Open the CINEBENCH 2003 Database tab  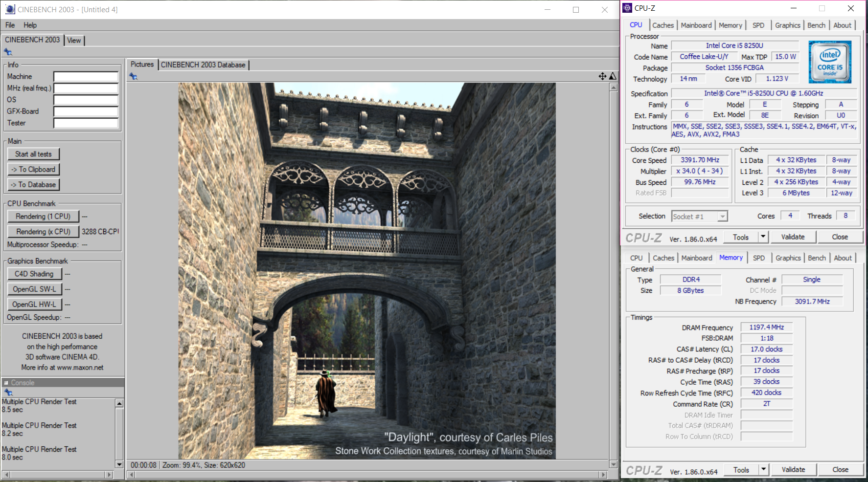203,65
